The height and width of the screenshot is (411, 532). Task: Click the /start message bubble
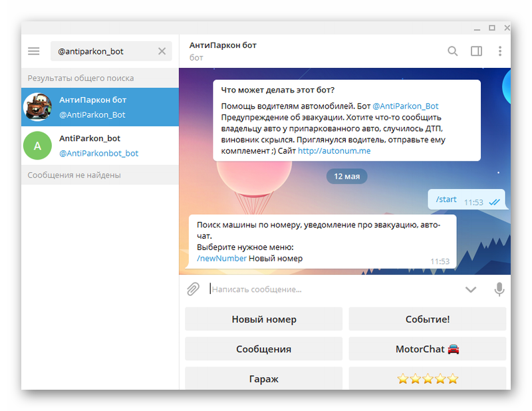[467, 200]
